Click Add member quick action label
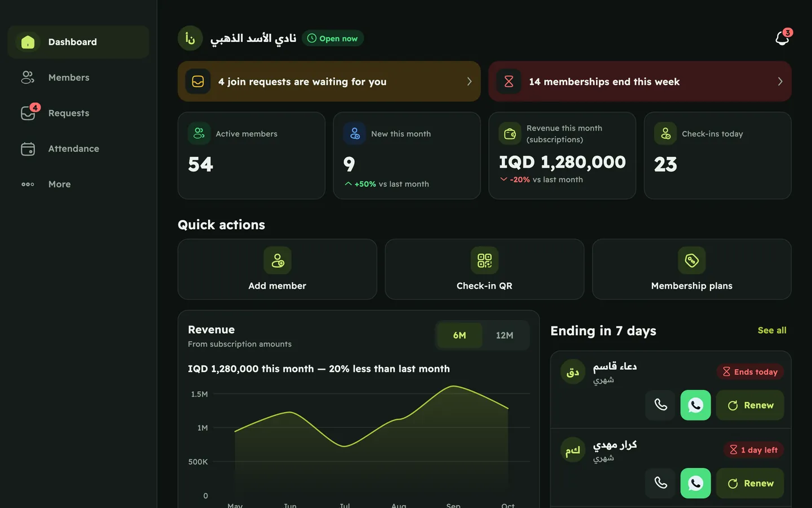The width and height of the screenshot is (812, 508). (x=277, y=286)
